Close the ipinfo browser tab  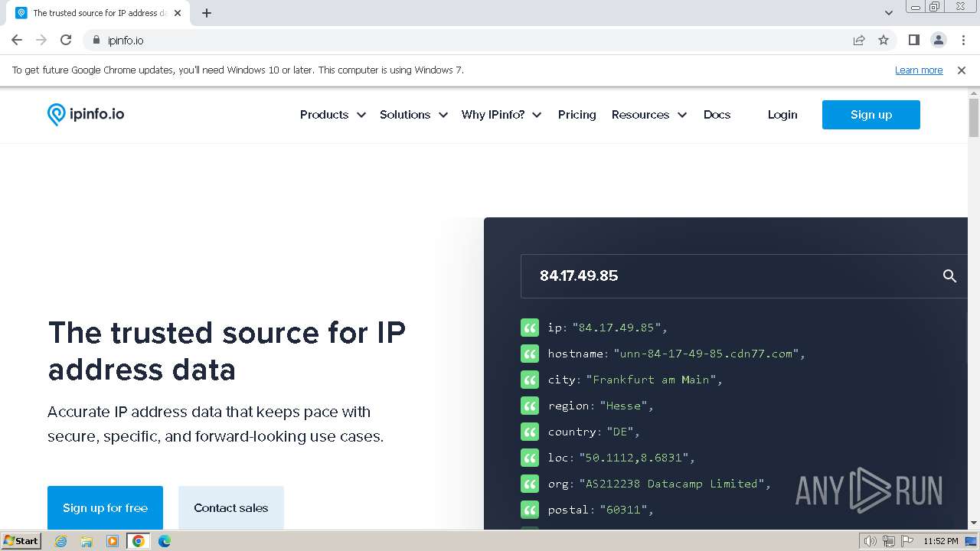[178, 13]
